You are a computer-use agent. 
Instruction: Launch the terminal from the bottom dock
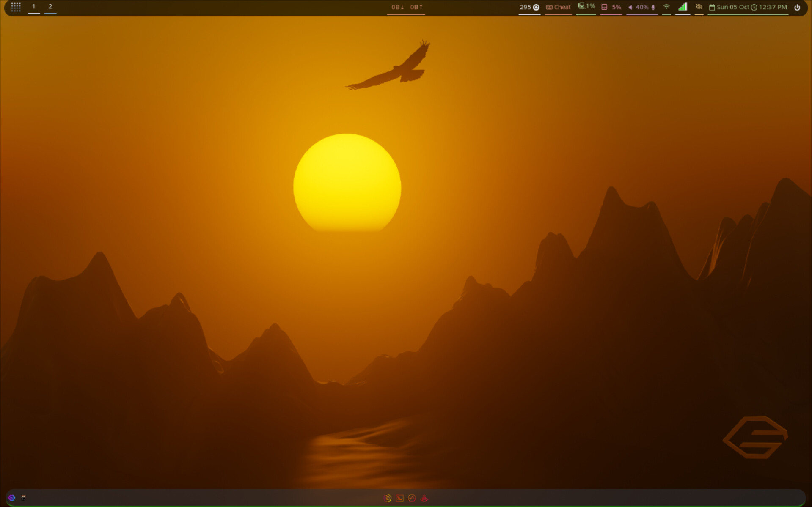pos(399,498)
